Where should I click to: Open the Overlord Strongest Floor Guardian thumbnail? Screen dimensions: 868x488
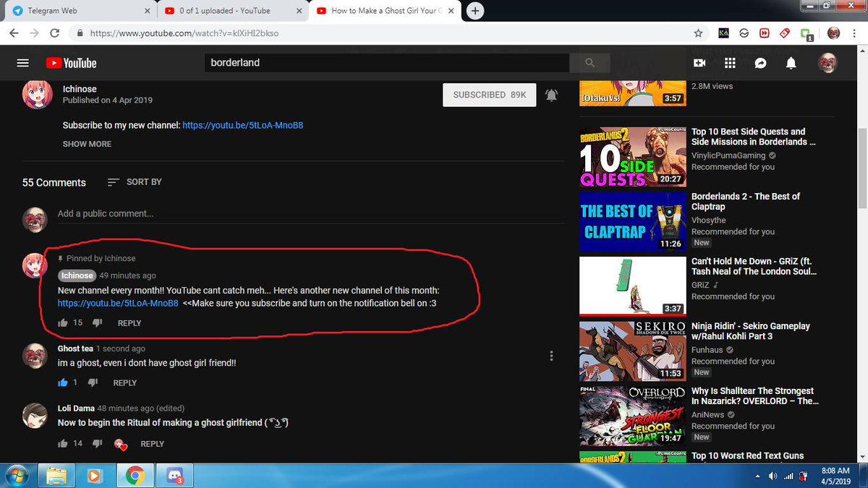633,416
